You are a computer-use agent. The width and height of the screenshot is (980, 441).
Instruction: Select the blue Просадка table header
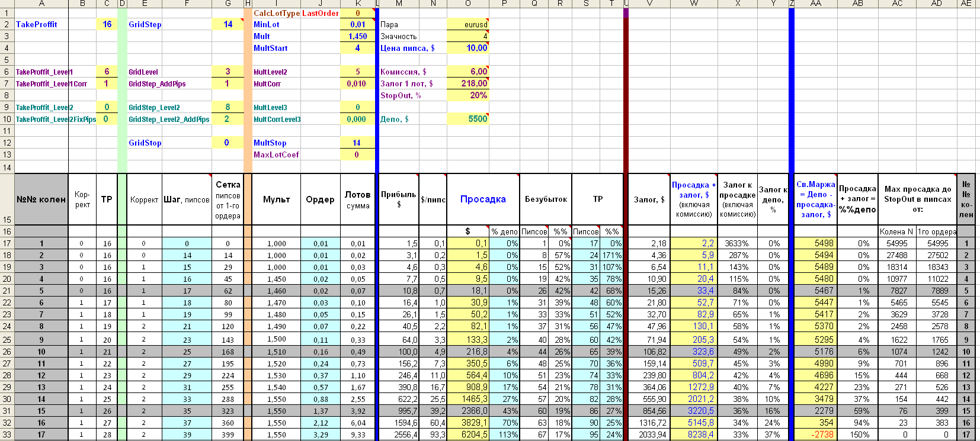(483, 199)
